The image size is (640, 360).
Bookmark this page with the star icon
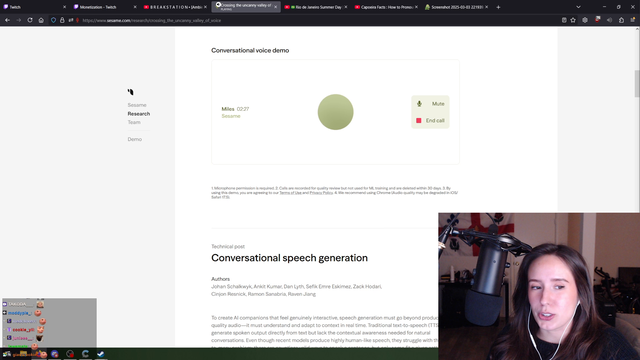click(573, 20)
